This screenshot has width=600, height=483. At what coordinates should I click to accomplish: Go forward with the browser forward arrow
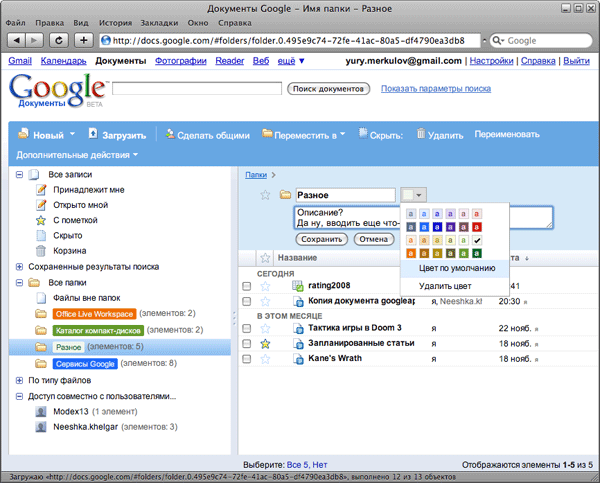point(34,40)
